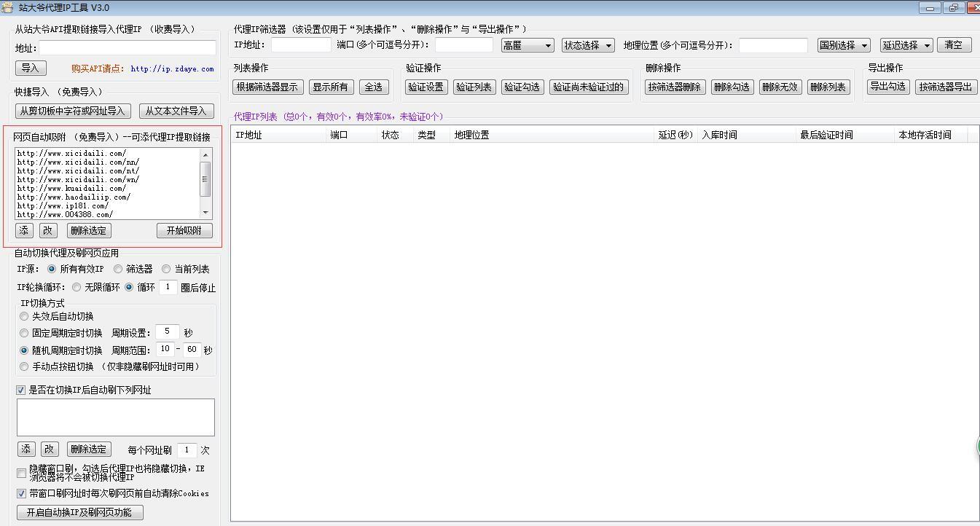Enable the 隐藏窗口刷 checkbox
The image size is (980, 526).
[21, 474]
